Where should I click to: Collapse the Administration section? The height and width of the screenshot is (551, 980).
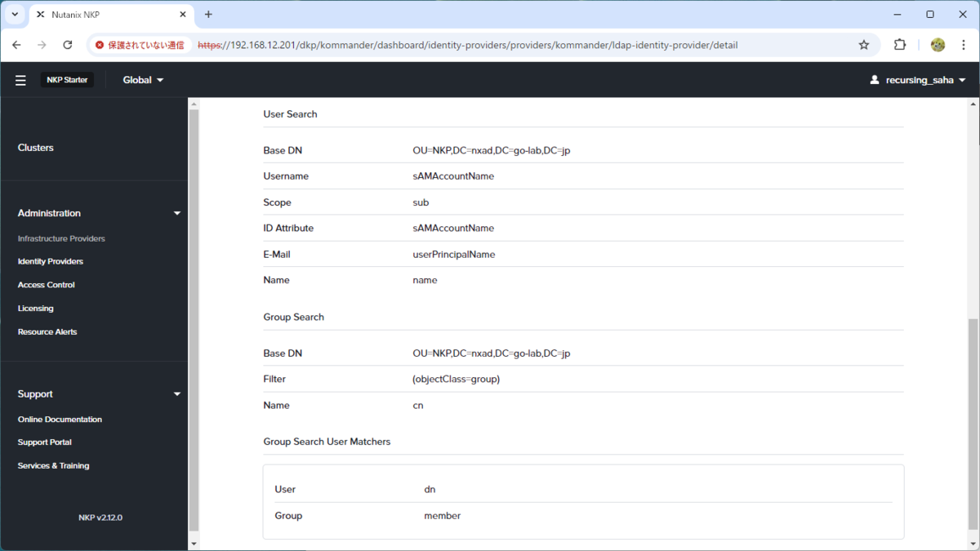177,213
